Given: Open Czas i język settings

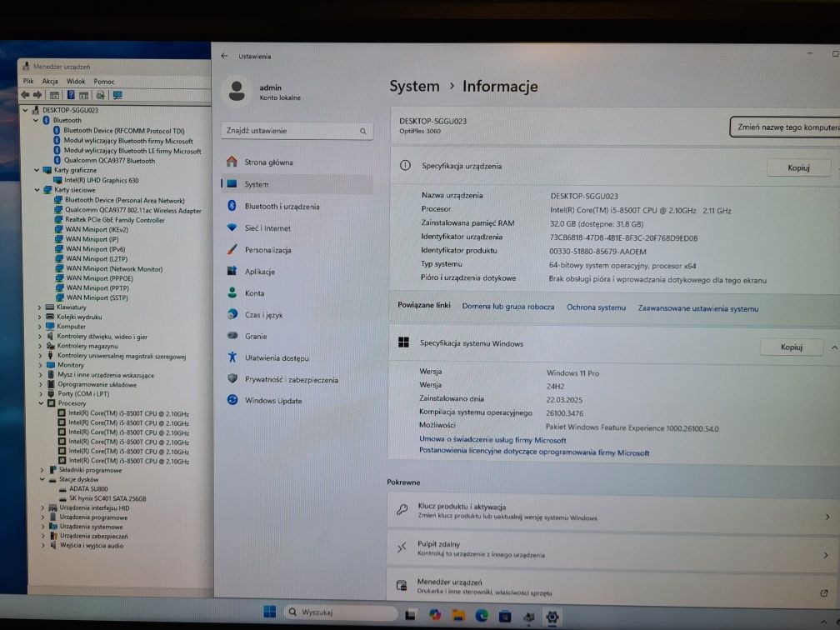Looking at the screenshot, I should (297, 314).
